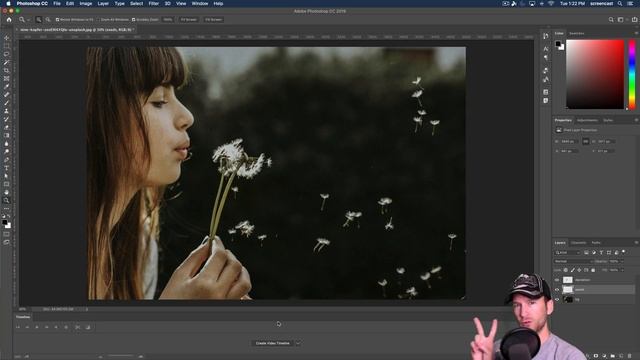Switch to the Adjustments tab
The height and width of the screenshot is (360, 640).
pos(587,120)
